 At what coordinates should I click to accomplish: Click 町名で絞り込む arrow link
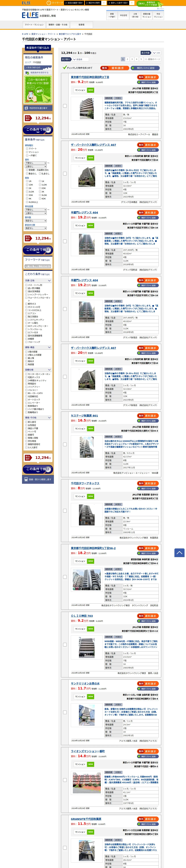[x=38, y=67]
